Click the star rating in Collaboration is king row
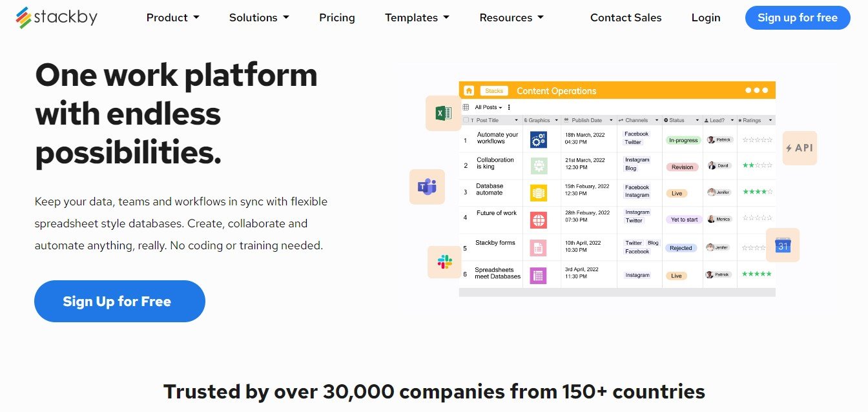The width and height of the screenshot is (868, 412). tap(758, 165)
